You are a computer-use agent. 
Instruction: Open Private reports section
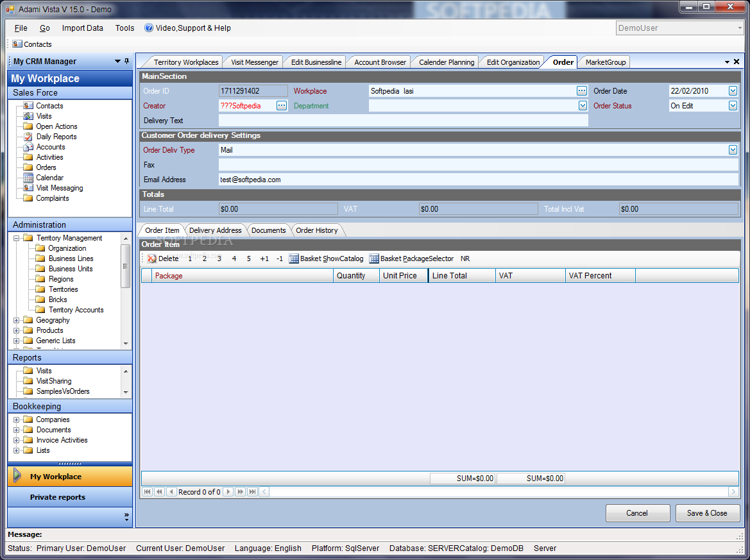point(70,497)
